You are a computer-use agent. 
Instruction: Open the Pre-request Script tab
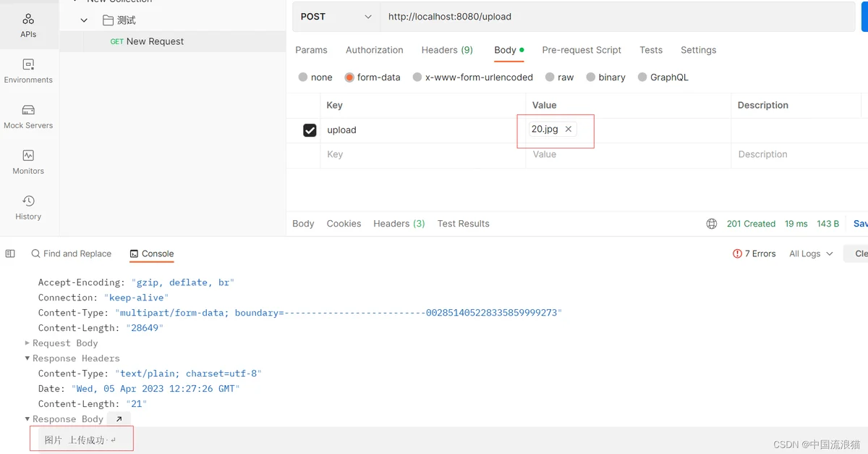click(x=582, y=50)
